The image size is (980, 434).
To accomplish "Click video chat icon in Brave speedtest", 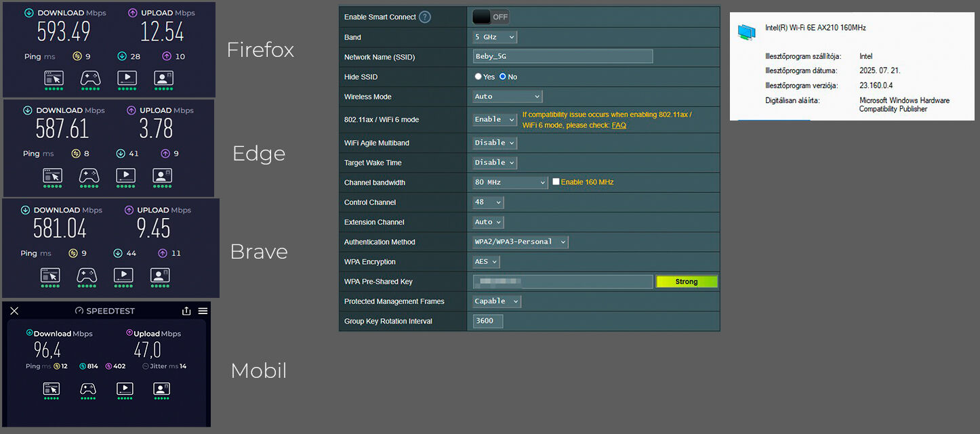I will (159, 275).
